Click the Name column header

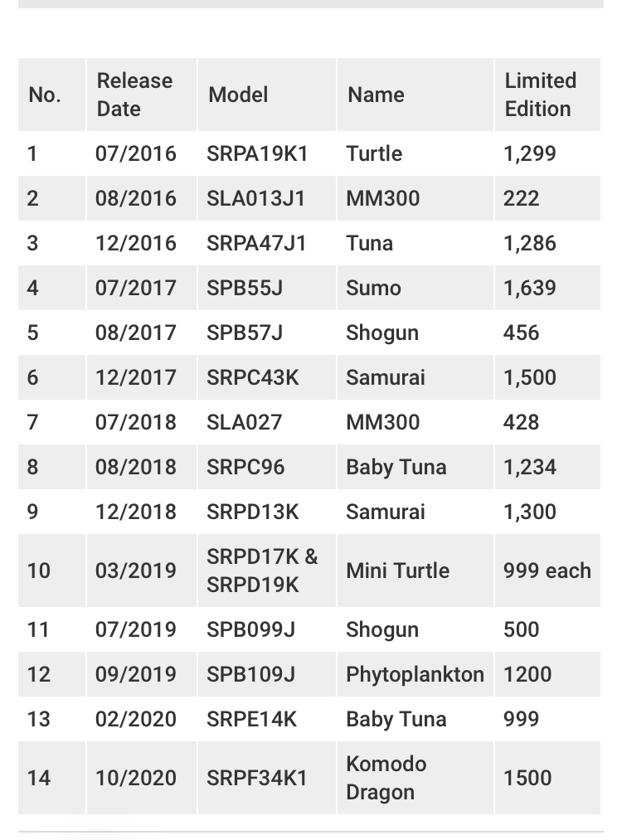click(x=376, y=95)
